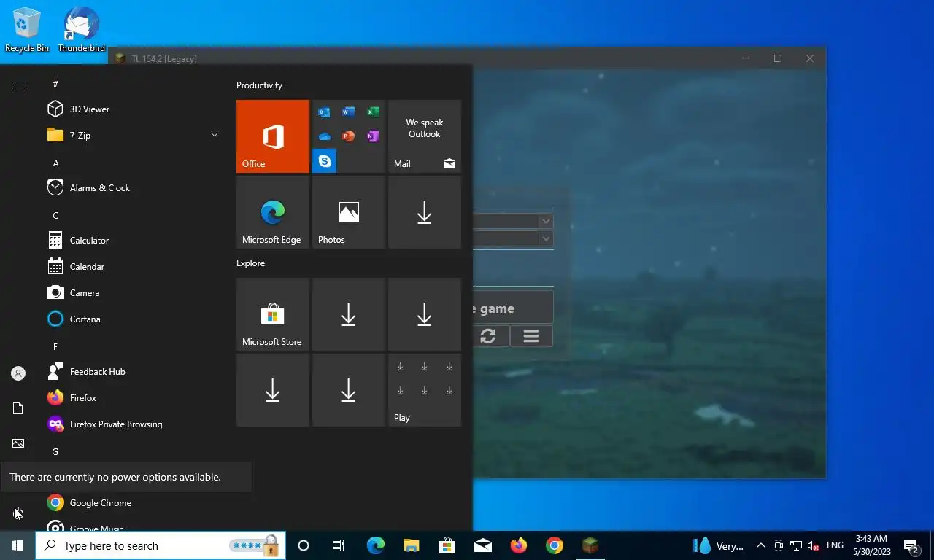Open Chrome from the taskbar
The image size is (934, 560).
pyautogui.click(x=555, y=545)
